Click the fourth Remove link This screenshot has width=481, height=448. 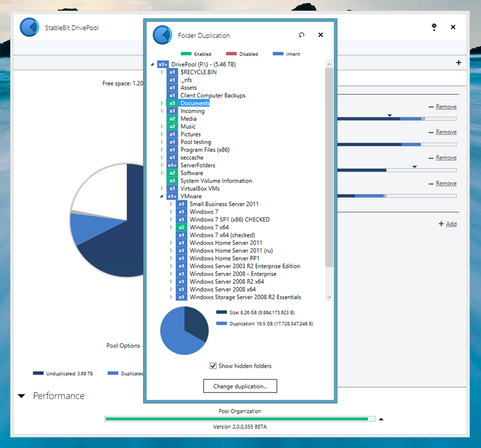[x=446, y=183]
